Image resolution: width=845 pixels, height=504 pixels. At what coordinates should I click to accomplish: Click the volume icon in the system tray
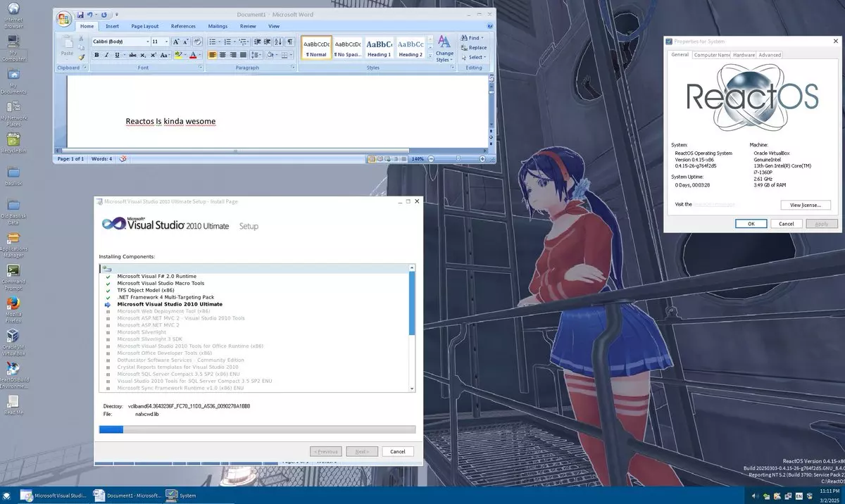point(755,496)
